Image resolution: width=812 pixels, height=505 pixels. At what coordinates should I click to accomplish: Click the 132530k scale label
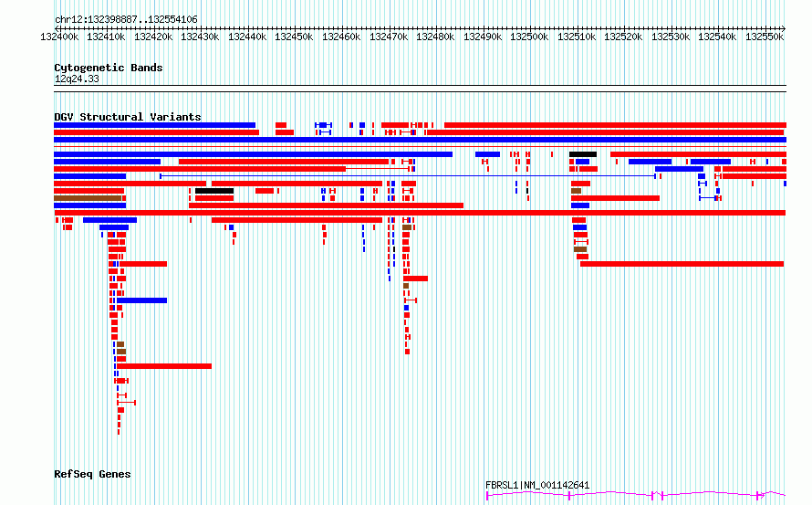(671, 37)
